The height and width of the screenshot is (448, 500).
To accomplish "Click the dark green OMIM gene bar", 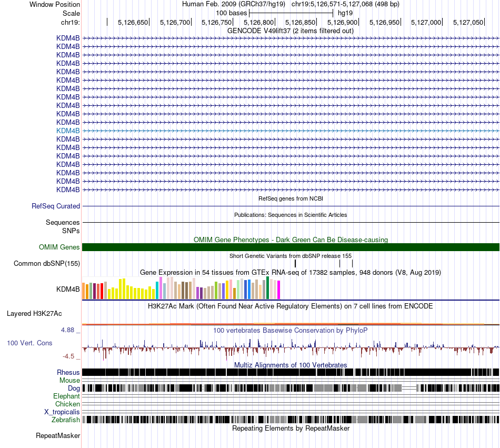I will click(291, 247).
